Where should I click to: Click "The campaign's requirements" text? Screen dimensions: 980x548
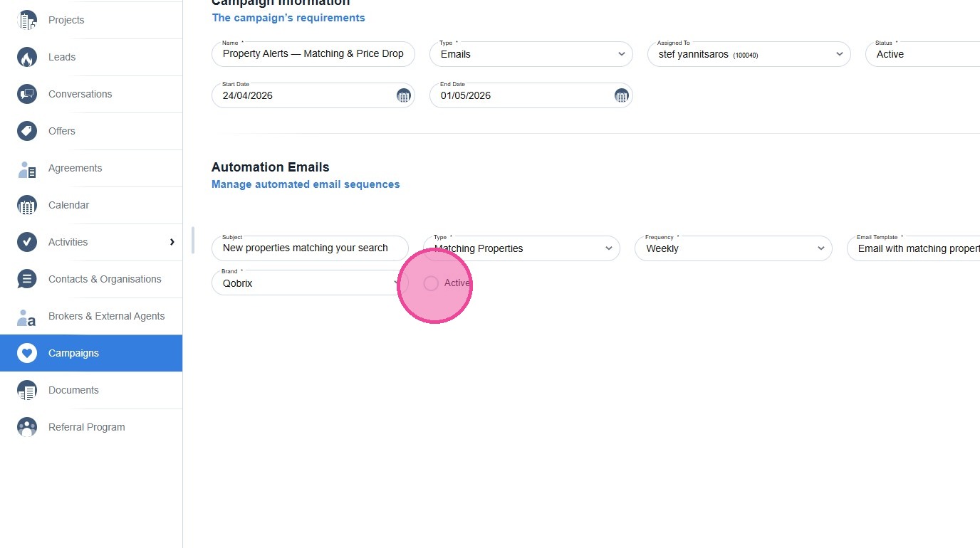pos(288,18)
